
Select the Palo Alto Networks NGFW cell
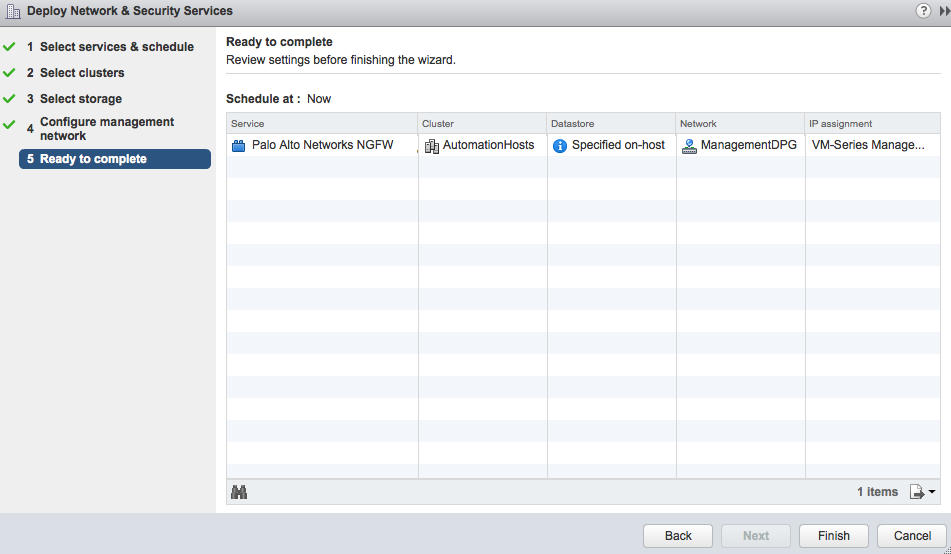(322, 145)
